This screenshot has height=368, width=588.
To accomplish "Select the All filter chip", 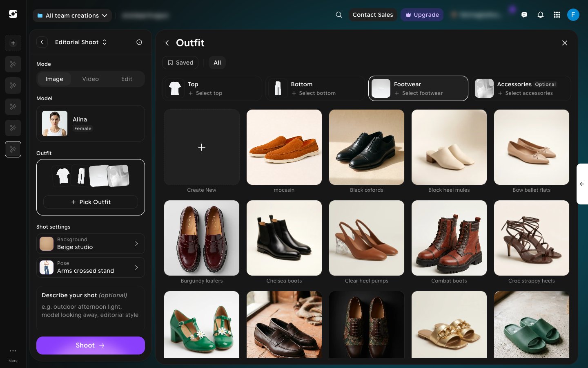I will 217,63.
